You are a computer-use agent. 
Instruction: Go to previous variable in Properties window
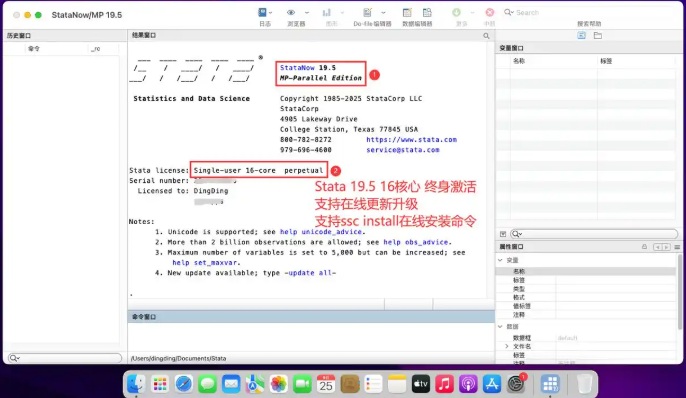click(657, 247)
